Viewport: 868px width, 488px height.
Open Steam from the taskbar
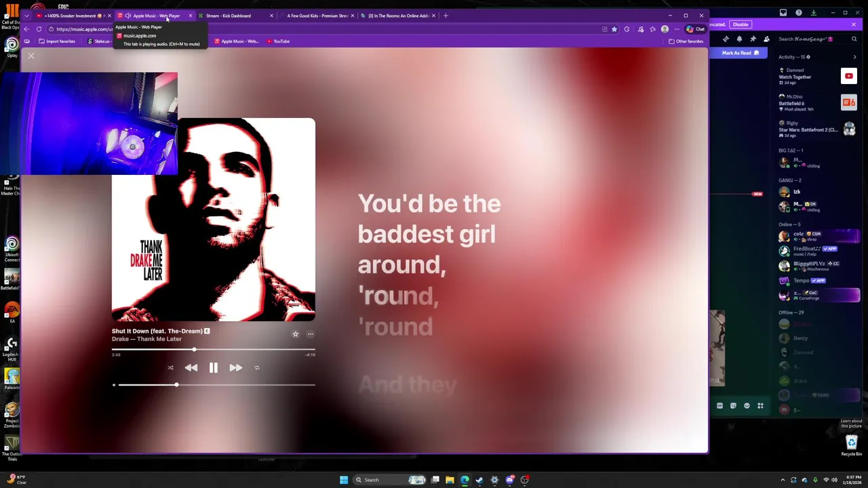pos(479,480)
